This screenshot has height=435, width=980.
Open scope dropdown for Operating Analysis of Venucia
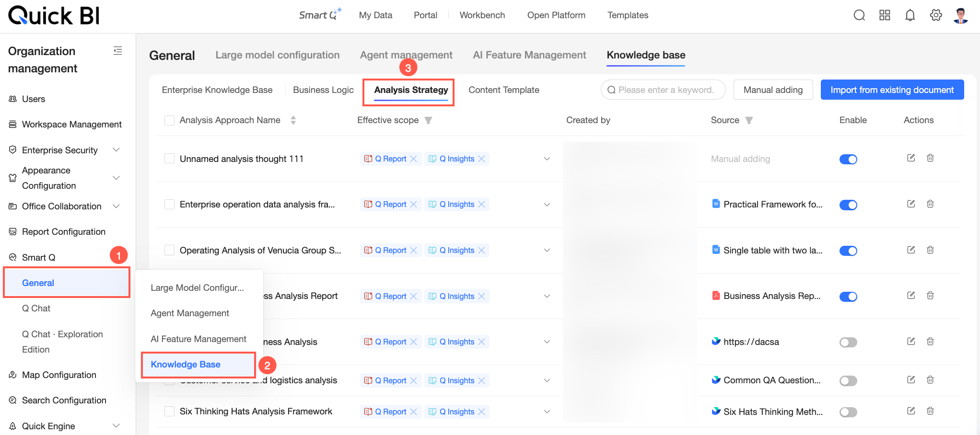547,250
